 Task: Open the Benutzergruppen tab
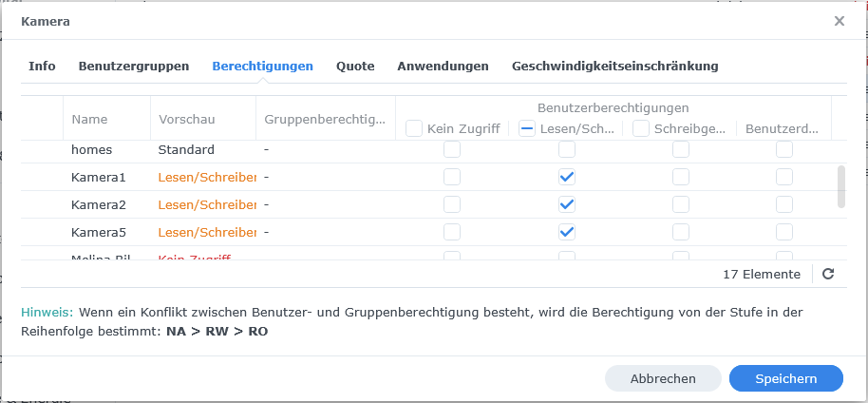click(x=134, y=67)
